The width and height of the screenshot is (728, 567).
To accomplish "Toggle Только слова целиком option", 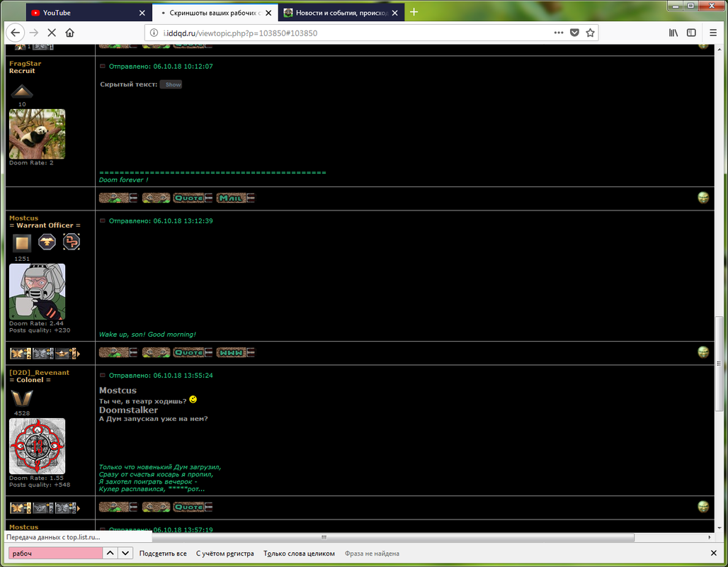I will (299, 554).
